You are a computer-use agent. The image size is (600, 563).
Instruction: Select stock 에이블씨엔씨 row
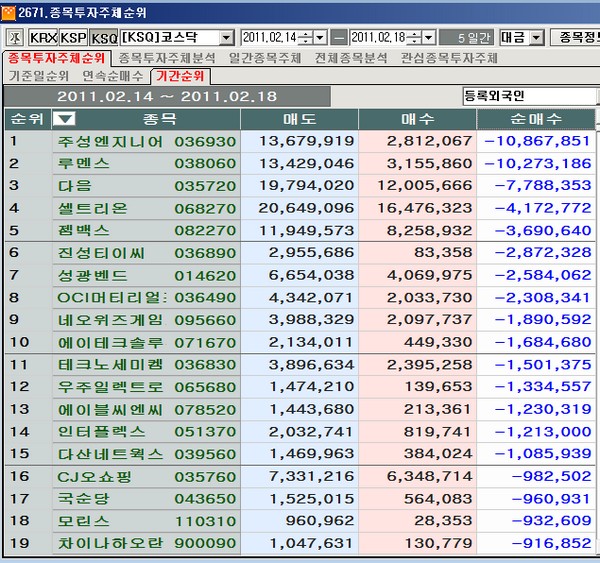300,409
